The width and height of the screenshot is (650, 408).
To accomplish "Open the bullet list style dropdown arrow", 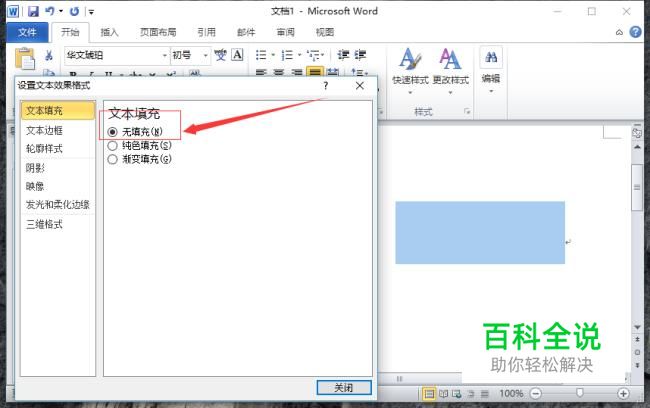I will coord(273,55).
